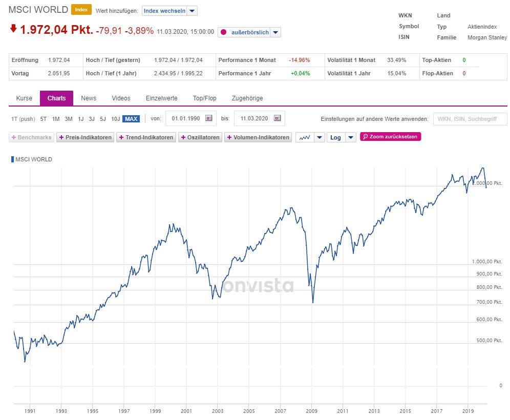Add Oszillatoren via its plus button
The height and width of the screenshot is (420, 510).
tap(183, 137)
